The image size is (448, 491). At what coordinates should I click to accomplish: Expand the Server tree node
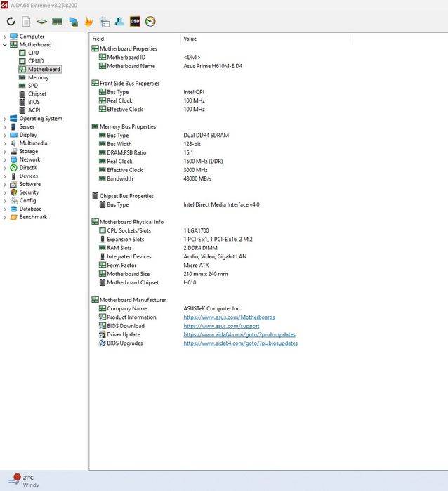(4, 127)
